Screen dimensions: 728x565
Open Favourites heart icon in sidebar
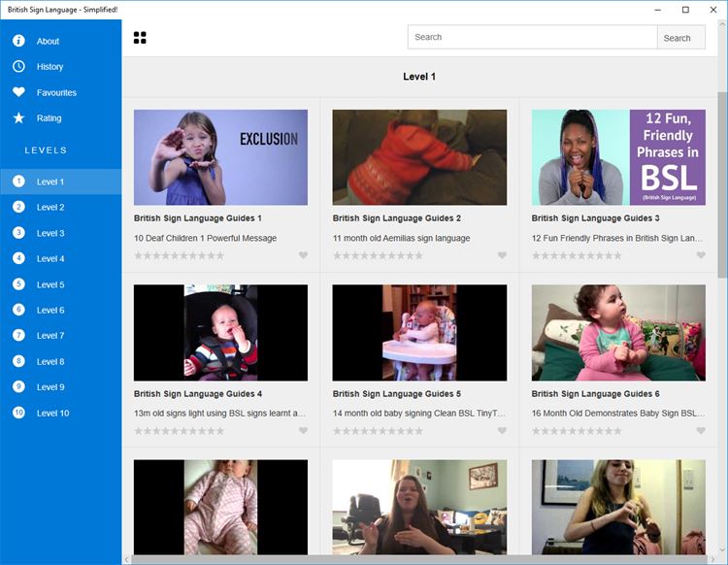click(x=18, y=92)
